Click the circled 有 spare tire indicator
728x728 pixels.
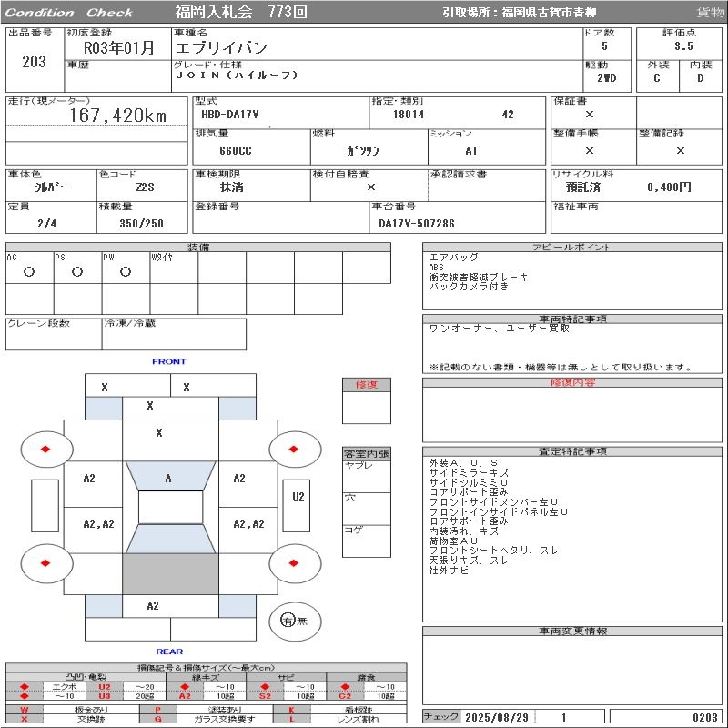[x=288, y=620]
